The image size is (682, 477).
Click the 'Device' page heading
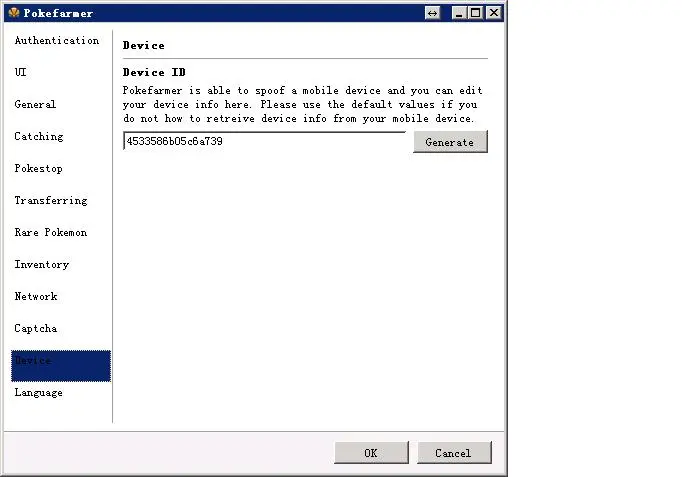[x=144, y=45]
